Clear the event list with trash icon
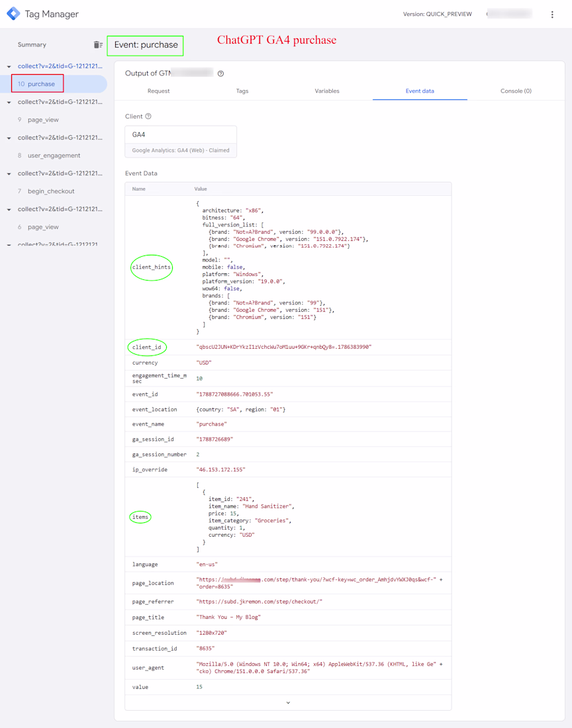 98,44
